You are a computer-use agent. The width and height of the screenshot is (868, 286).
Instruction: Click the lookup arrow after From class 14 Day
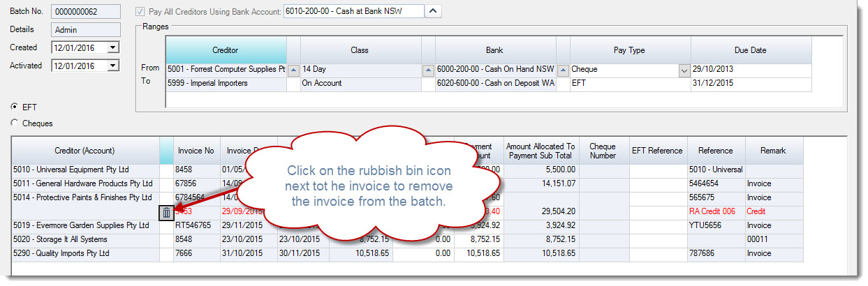pyautogui.click(x=428, y=70)
